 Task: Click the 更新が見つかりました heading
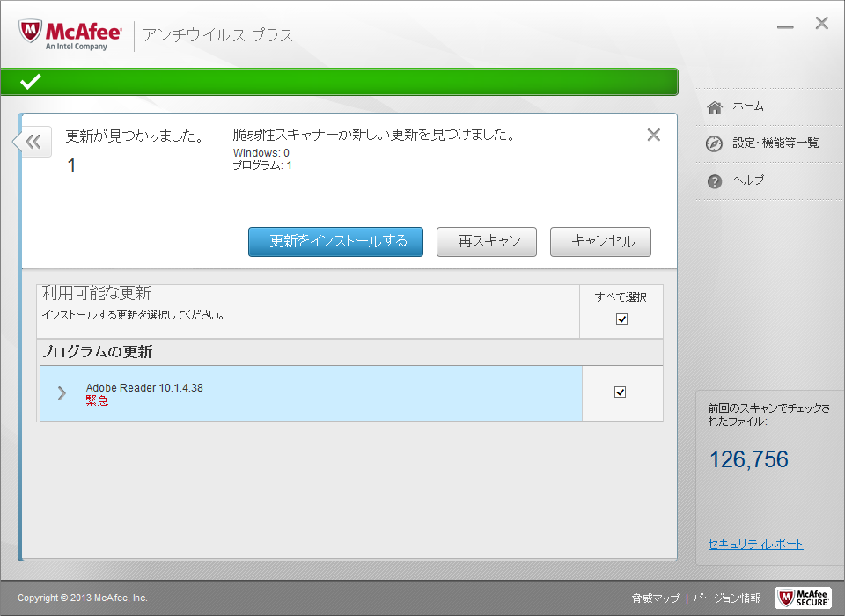134,136
